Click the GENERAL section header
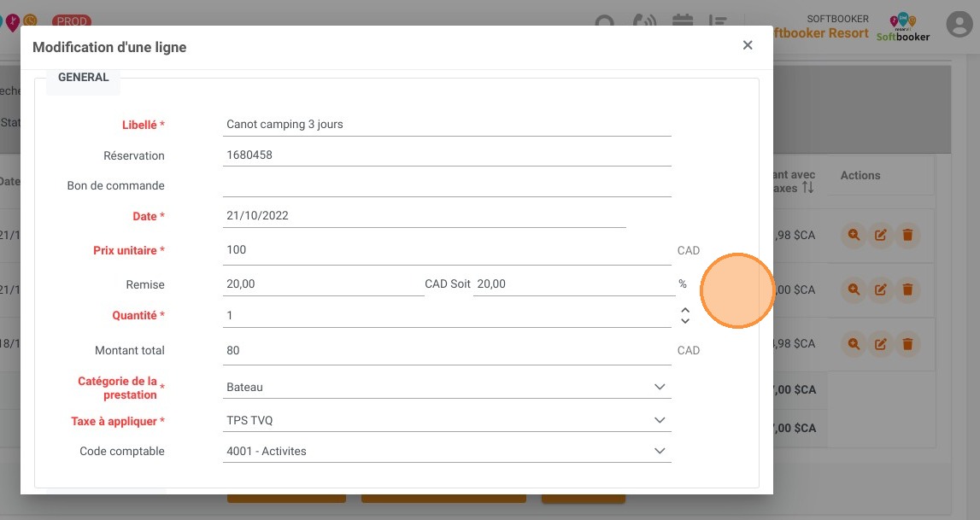Image resolution: width=980 pixels, height=520 pixels. click(x=83, y=78)
